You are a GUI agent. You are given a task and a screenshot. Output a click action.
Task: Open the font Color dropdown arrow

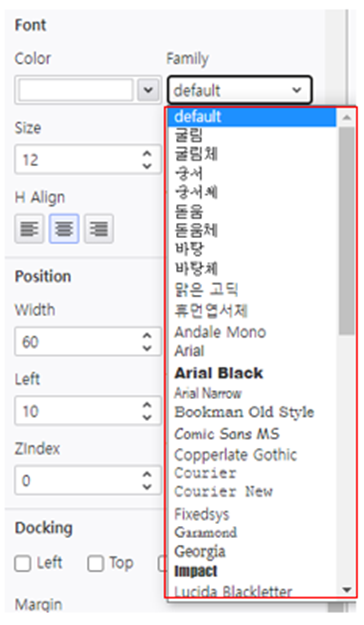pyautogui.click(x=148, y=90)
